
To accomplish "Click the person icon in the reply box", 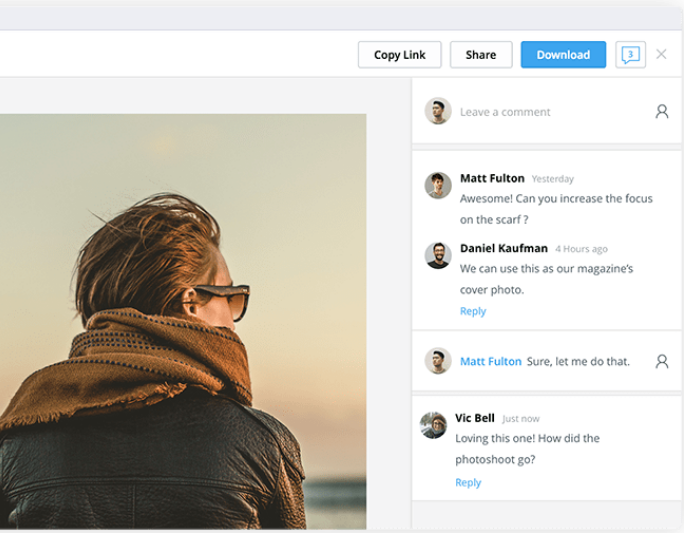I will (x=662, y=361).
